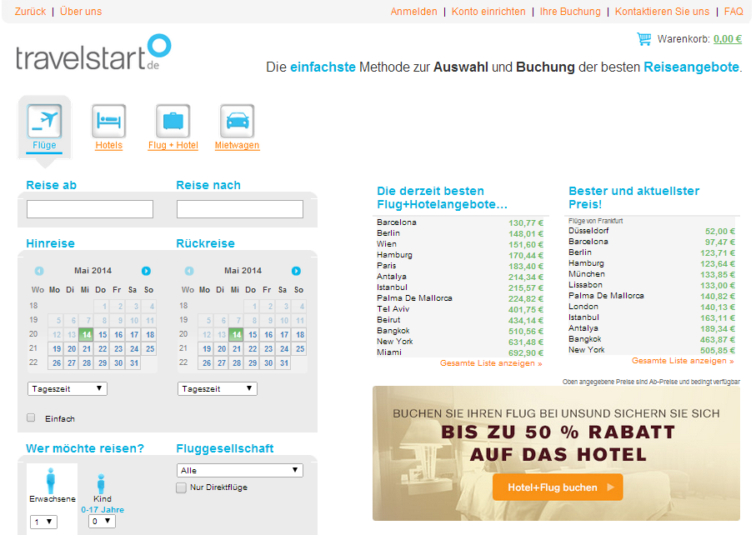This screenshot has height=535, width=756.
Task: Click the shopping cart icon
Action: 643,39
